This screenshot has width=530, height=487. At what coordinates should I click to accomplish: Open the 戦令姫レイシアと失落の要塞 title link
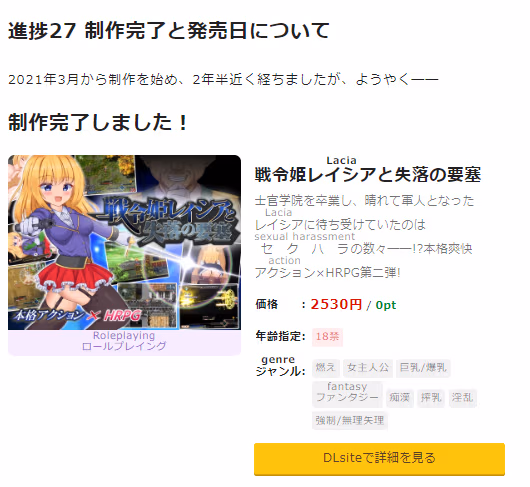tap(367, 175)
